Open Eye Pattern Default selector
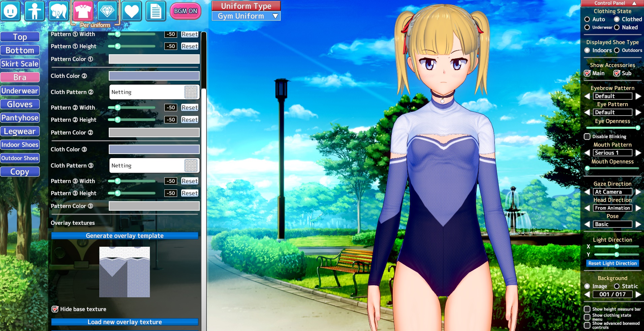This screenshot has width=644, height=331. click(613, 112)
